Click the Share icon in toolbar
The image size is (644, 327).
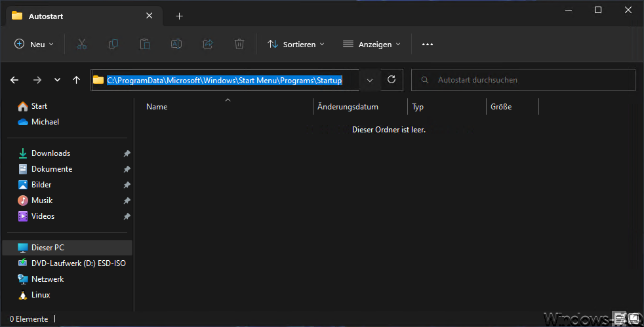(x=208, y=45)
